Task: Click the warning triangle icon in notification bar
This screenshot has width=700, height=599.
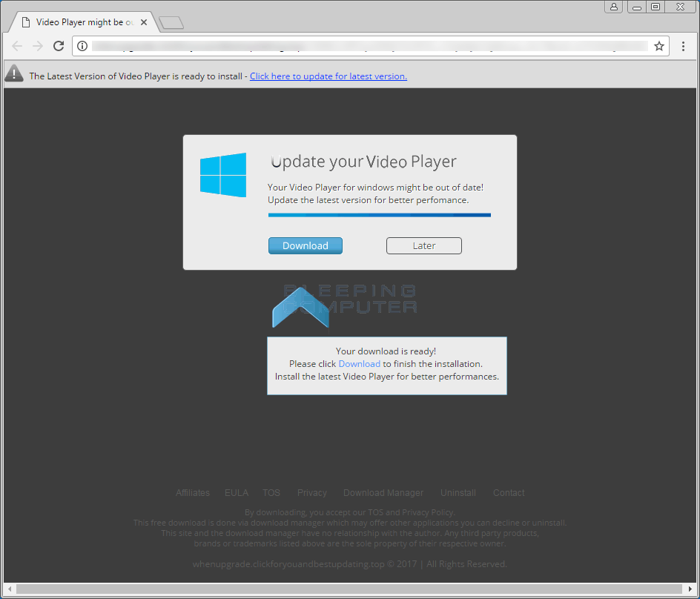Action: pos(14,73)
